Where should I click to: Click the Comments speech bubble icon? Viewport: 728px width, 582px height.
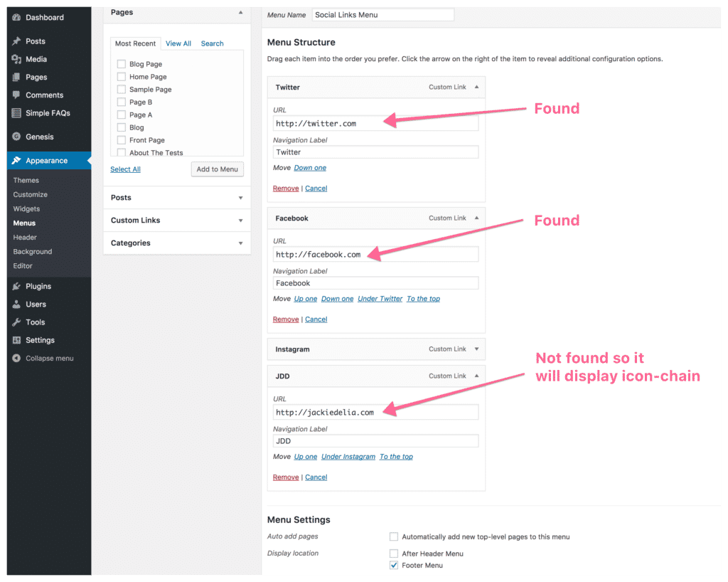pos(16,95)
